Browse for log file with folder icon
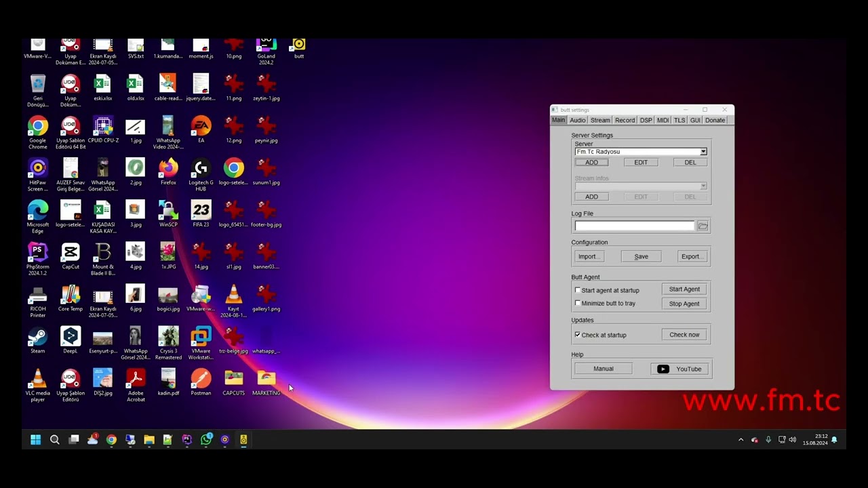 click(703, 226)
